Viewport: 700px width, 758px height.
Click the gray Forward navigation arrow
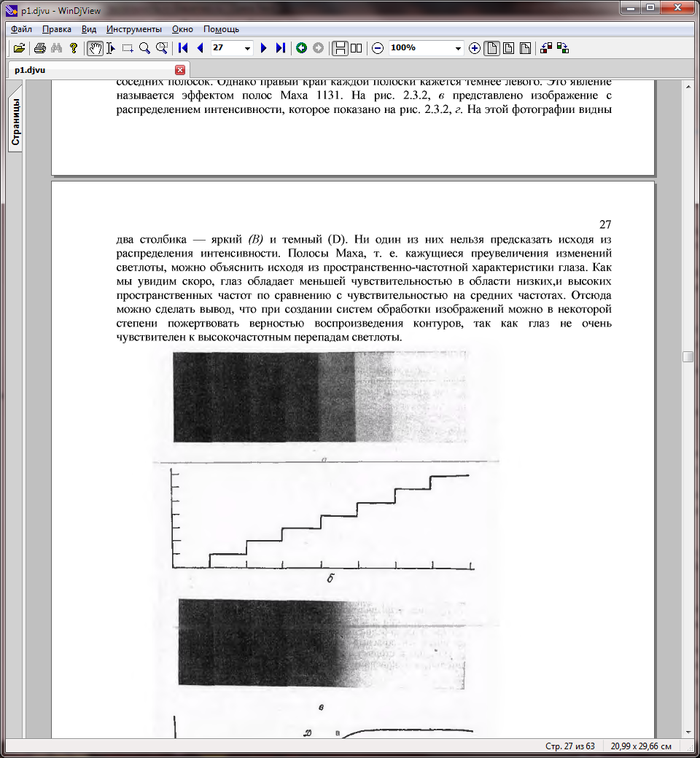point(319,48)
